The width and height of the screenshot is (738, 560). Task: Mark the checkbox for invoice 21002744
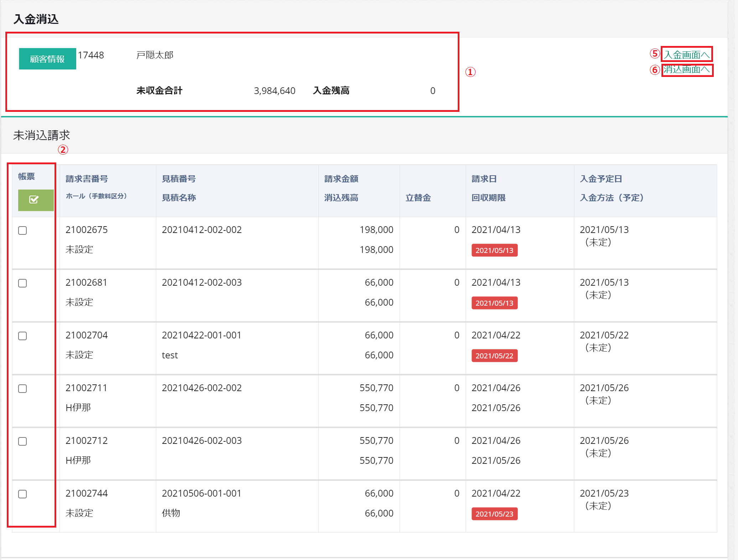(x=22, y=494)
